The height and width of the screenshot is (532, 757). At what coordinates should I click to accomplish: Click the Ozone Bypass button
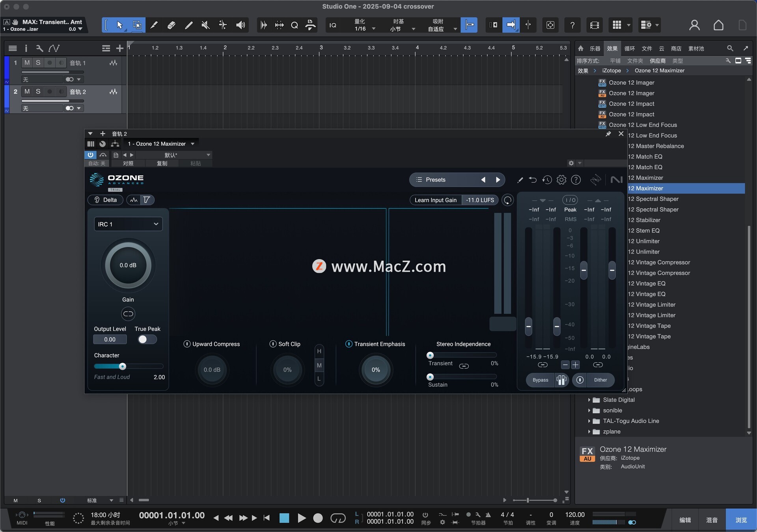click(540, 380)
